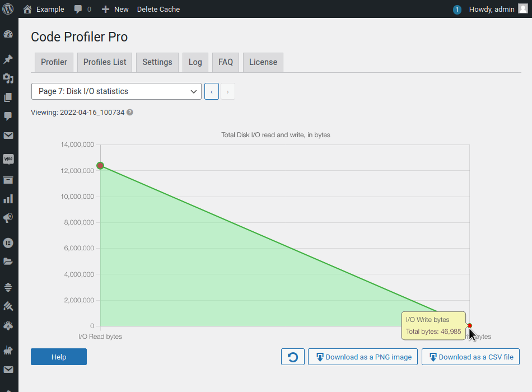Open the New content menu
This screenshot has height=392, width=532.
[x=115, y=9]
